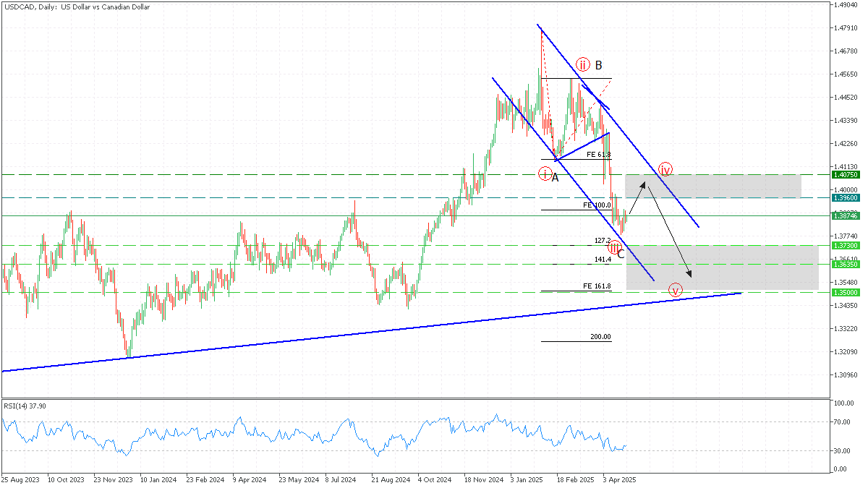Image resolution: width=868 pixels, height=488 pixels.
Task: Click the RSI 30.00 scale label
Action: click(x=842, y=450)
